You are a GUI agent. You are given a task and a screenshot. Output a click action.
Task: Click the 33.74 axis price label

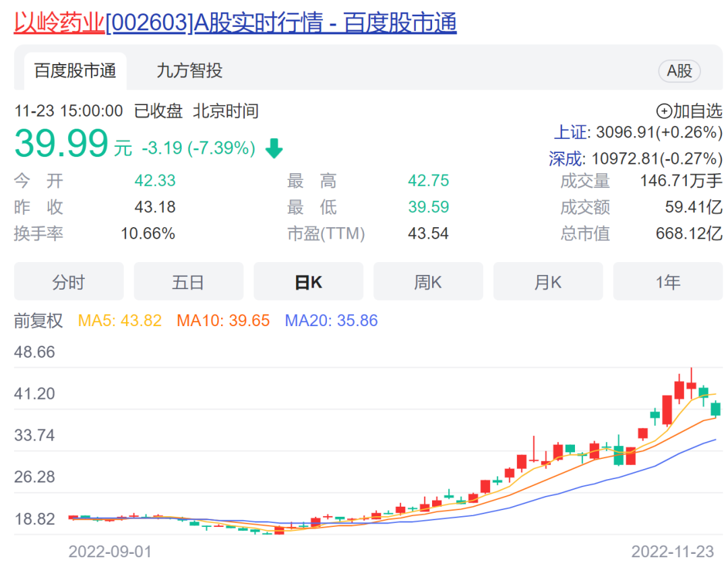point(34,435)
